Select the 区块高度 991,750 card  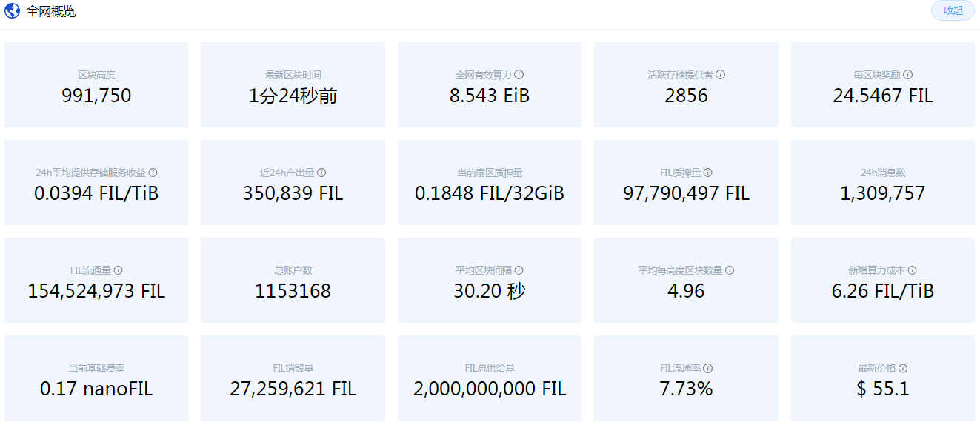click(96, 85)
